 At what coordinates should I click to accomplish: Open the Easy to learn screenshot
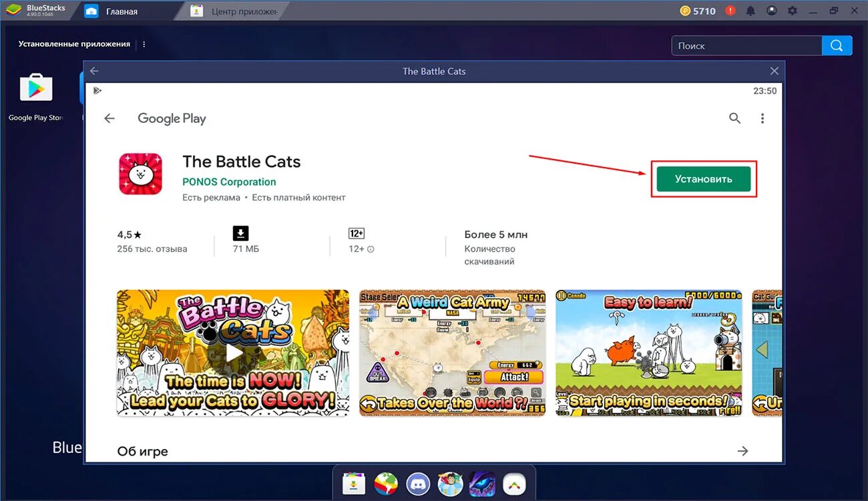coord(648,353)
